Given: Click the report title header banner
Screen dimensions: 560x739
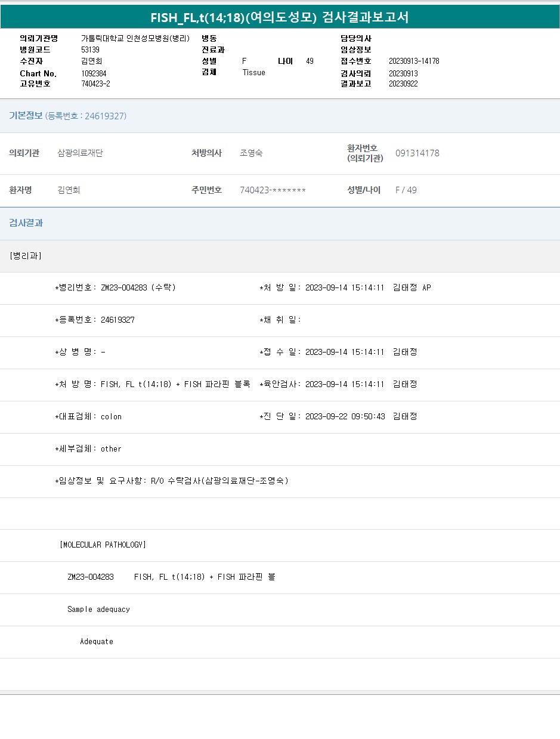Looking at the screenshot, I should click(280, 17).
